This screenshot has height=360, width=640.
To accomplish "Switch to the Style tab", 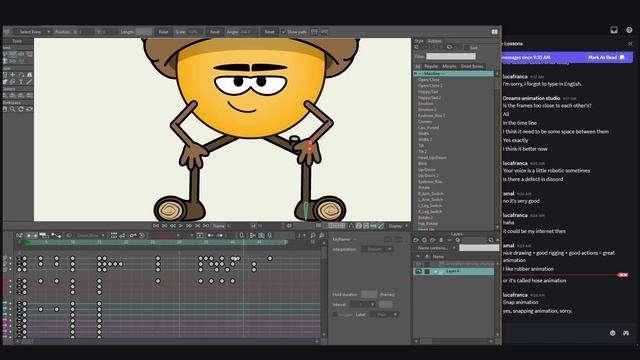I will (x=419, y=41).
